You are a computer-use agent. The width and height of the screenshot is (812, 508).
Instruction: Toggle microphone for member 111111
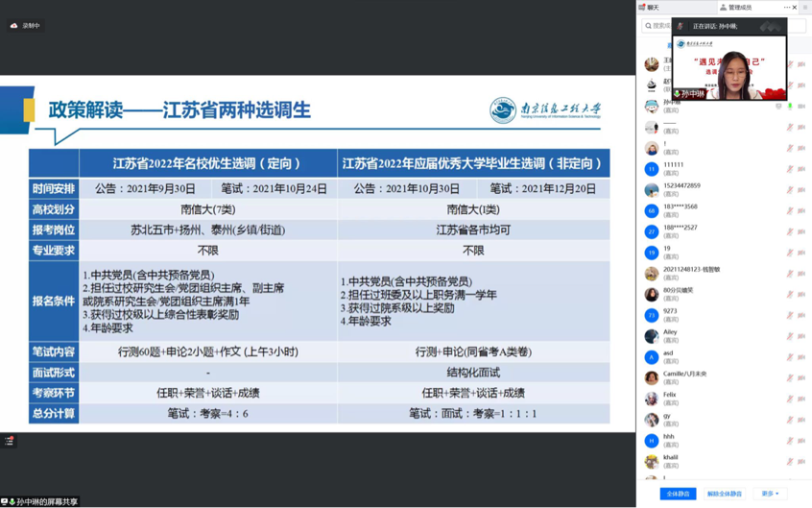(x=790, y=169)
